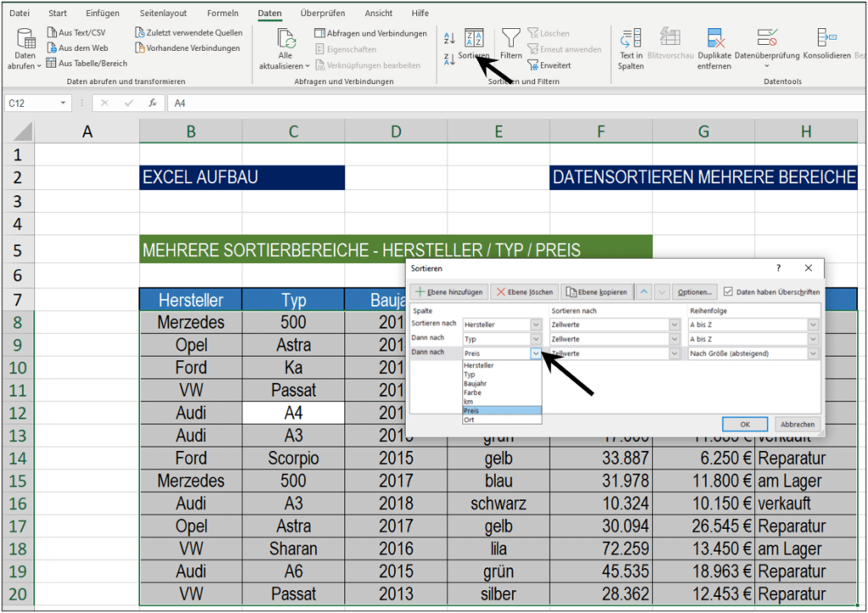Select cell containing Scorpio
Screen dimensions: 868x613
(x=293, y=459)
